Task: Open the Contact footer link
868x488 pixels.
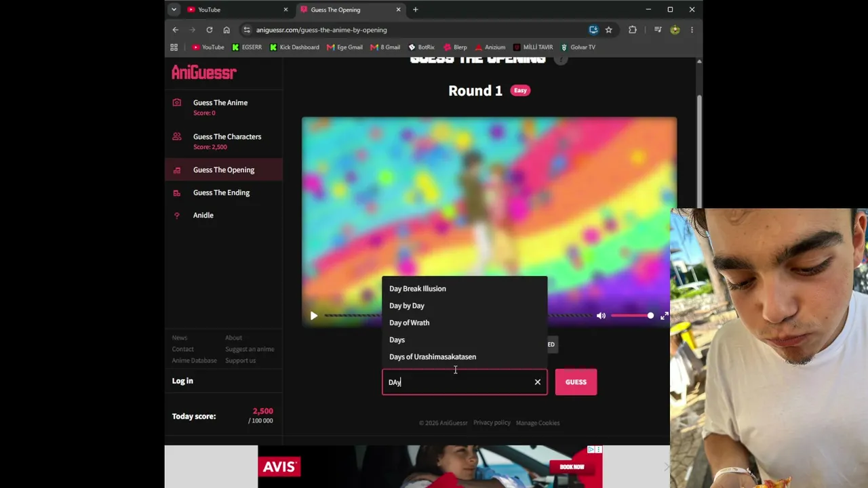Action: 182,349
